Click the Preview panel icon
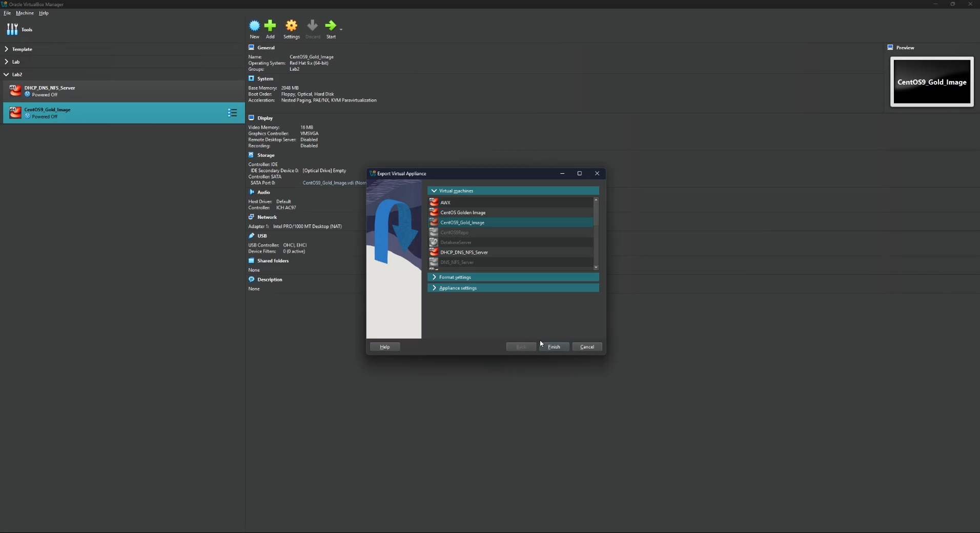 click(x=890, y=47)
